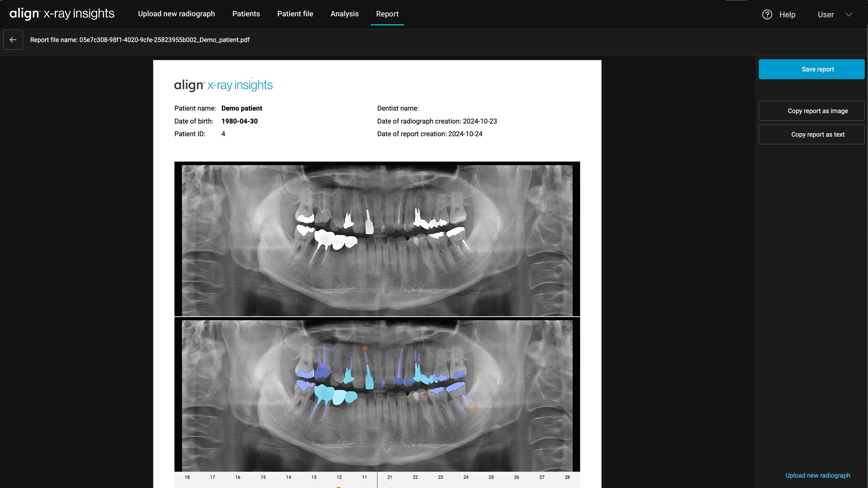This screenshot has height=488, width=868.
Task: Click Upload new radiograph in the top menu
Action: 176,14
